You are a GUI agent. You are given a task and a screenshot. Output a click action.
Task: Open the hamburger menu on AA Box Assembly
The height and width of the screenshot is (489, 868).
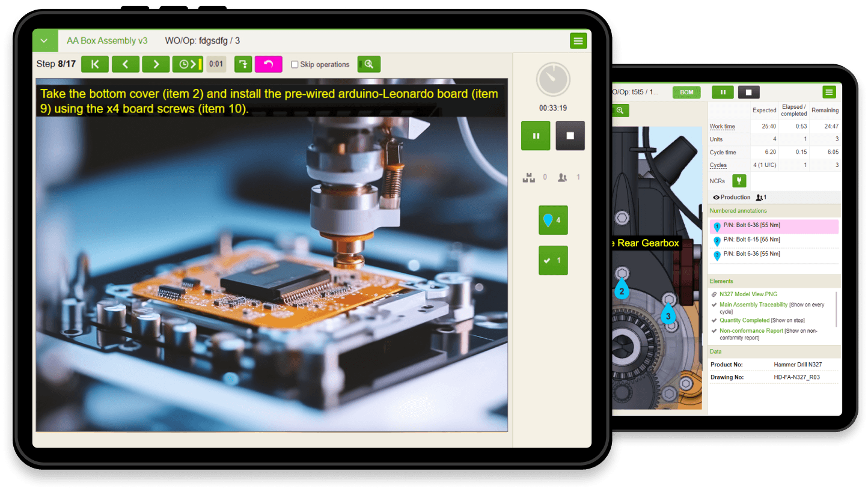click(x=578, y=41)
